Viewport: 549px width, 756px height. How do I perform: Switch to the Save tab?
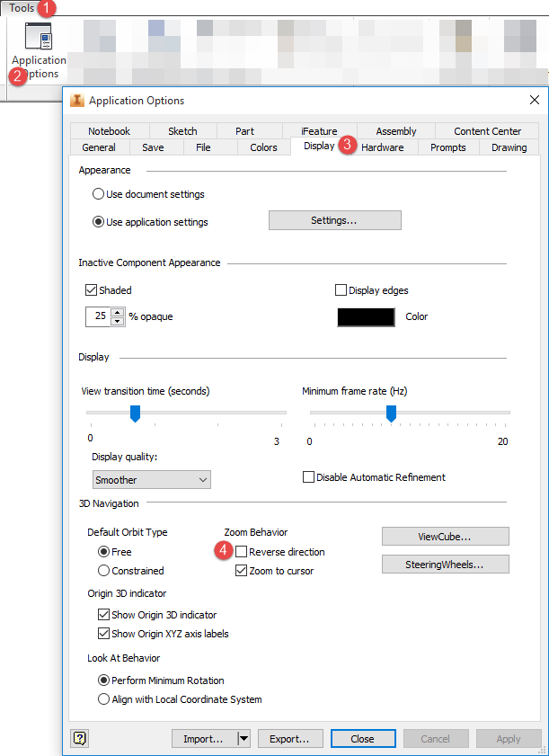point(153,147)
